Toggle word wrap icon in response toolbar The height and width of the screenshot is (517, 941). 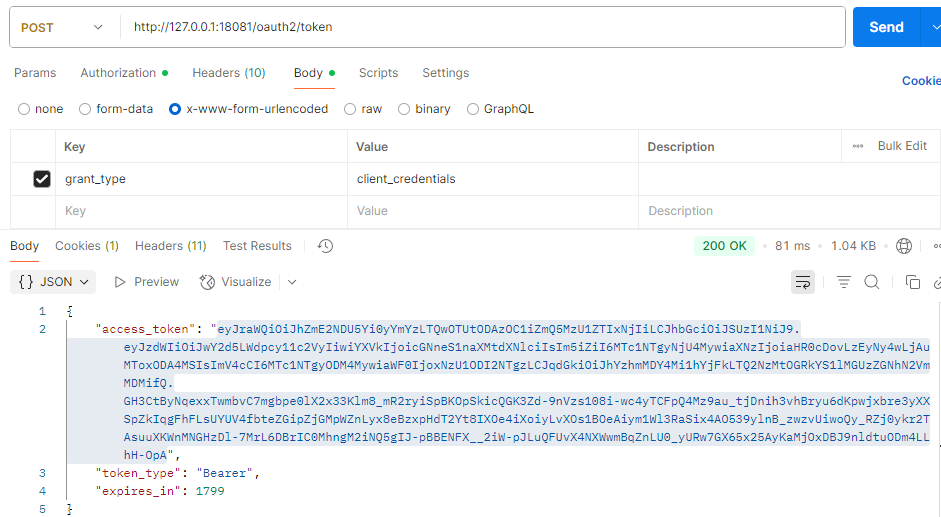tap(802, 282)
